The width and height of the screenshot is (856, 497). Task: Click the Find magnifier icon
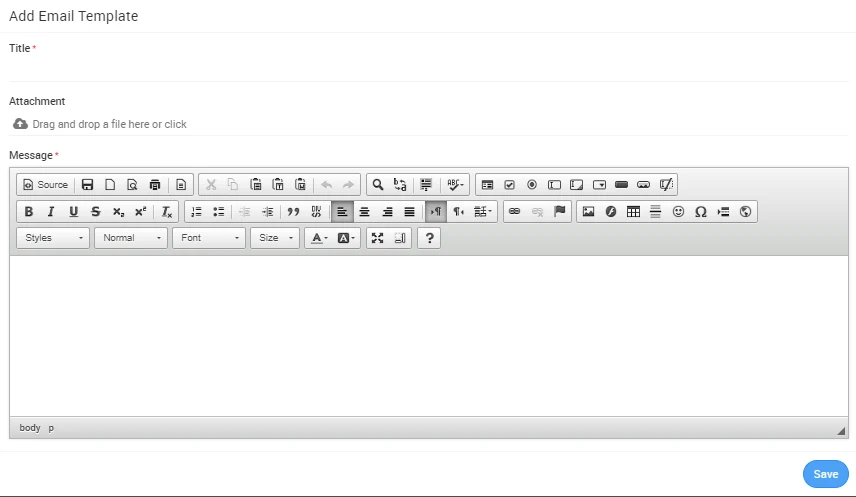tap(378, 185)
